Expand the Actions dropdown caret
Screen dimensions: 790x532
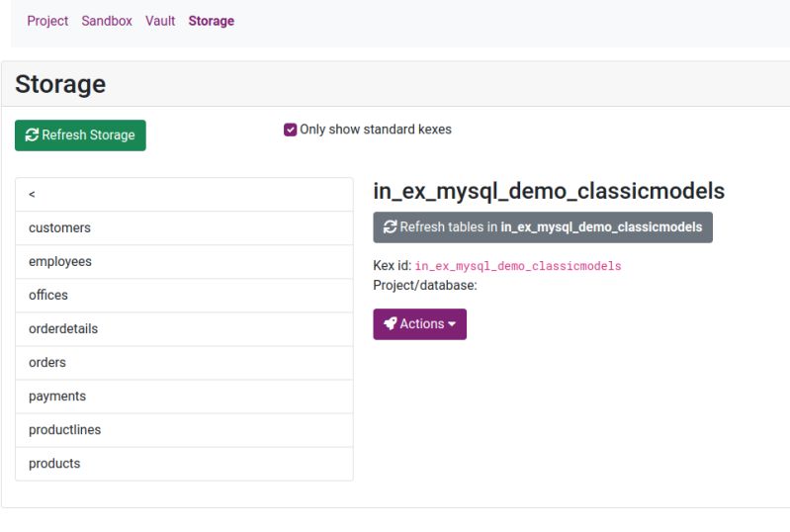[x=452, y=324]
